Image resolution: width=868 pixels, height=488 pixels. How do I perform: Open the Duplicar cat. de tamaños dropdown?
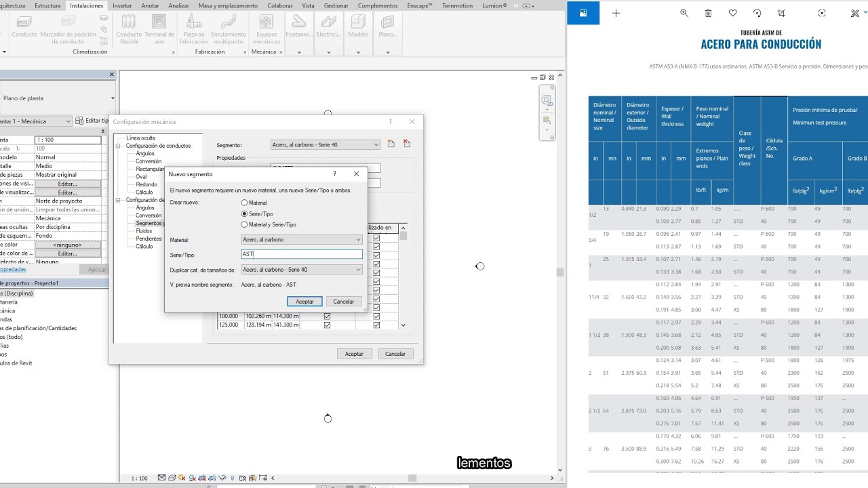coord(302,270)
